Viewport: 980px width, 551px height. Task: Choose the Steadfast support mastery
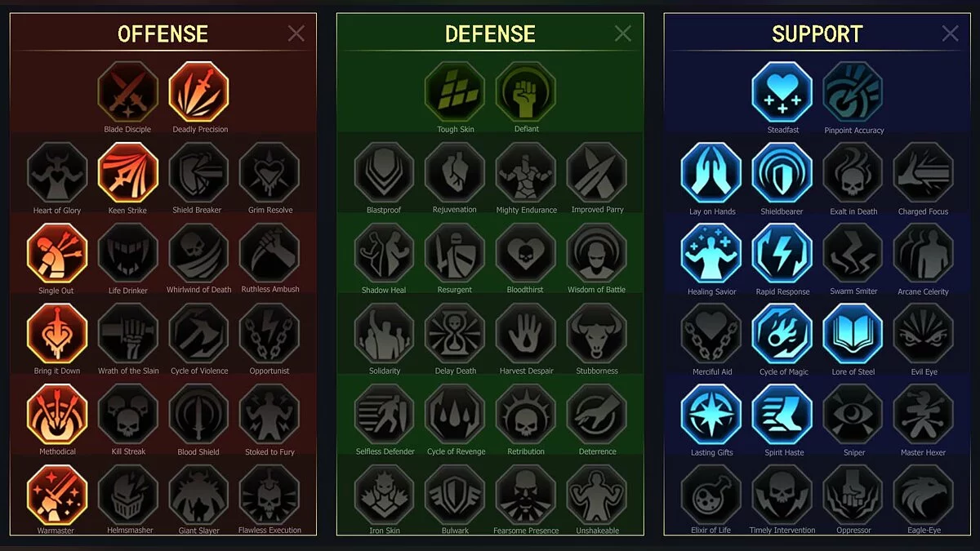click(x=782, y=92)
